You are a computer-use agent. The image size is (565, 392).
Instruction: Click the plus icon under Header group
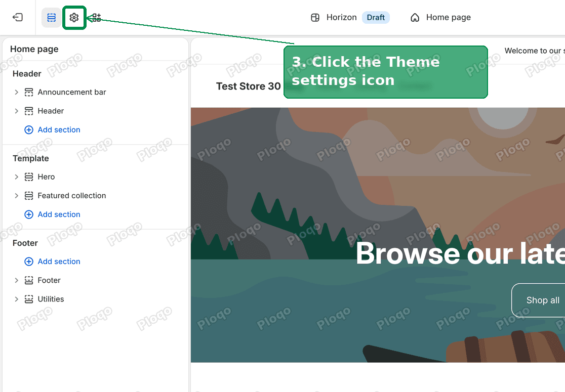(x=29, y=129)
